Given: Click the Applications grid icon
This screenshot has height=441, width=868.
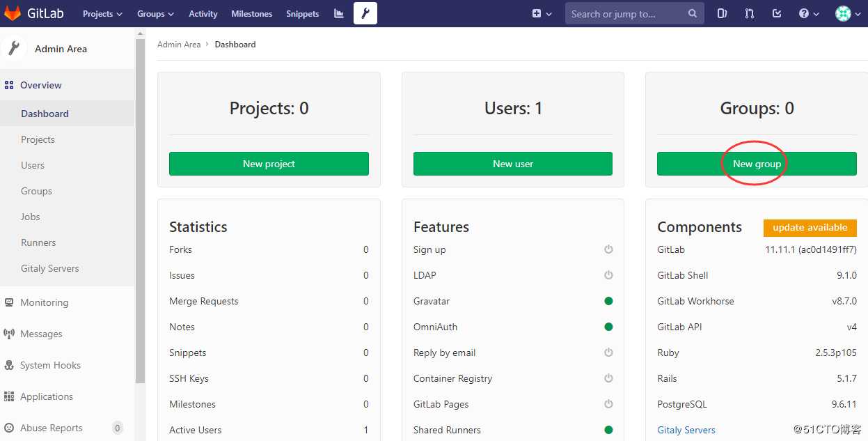Looking at the screenshot, I should click(x=9, y=396).
